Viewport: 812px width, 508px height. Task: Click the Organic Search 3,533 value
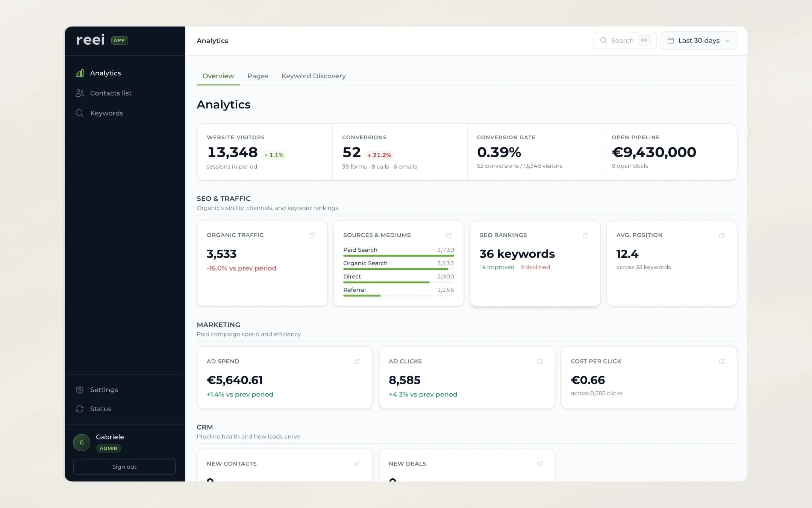[445, 263]
